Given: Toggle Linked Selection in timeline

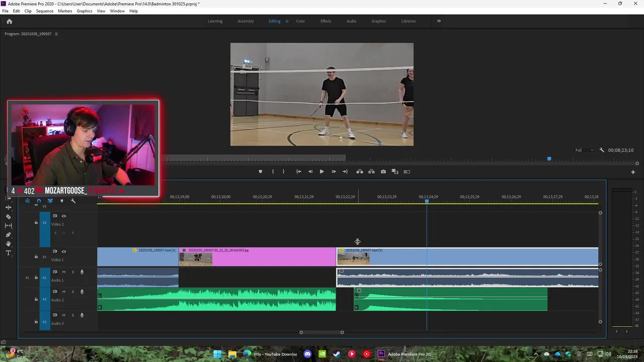Looking at the screenshot, I should (x=50, y=201).
